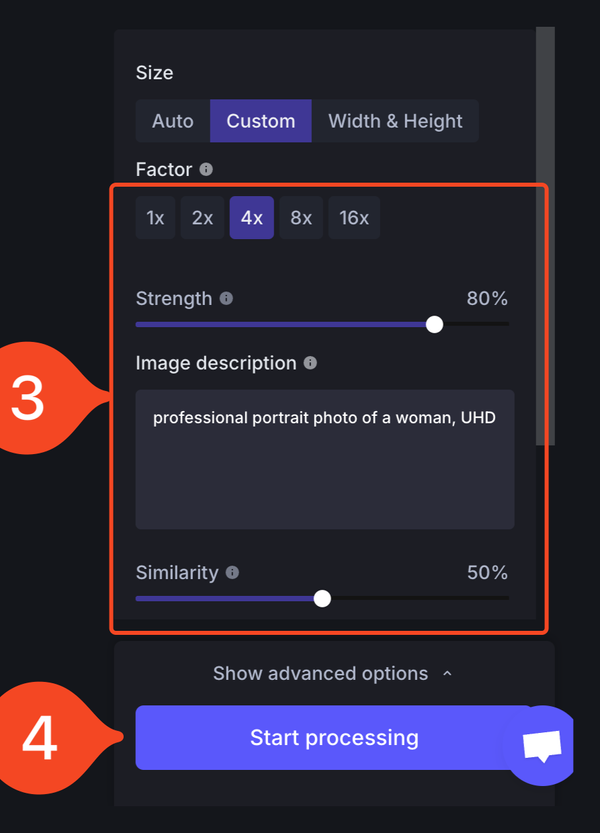Choose the 1x upscale factor
Screen dimensions: 600x833
click(x=155, y=218)
